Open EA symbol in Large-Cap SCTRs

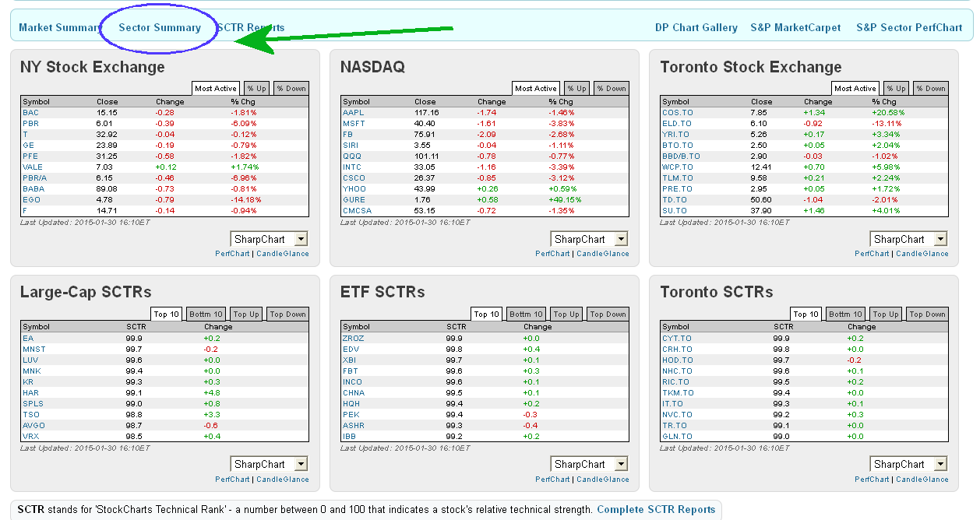click(28, 339)
